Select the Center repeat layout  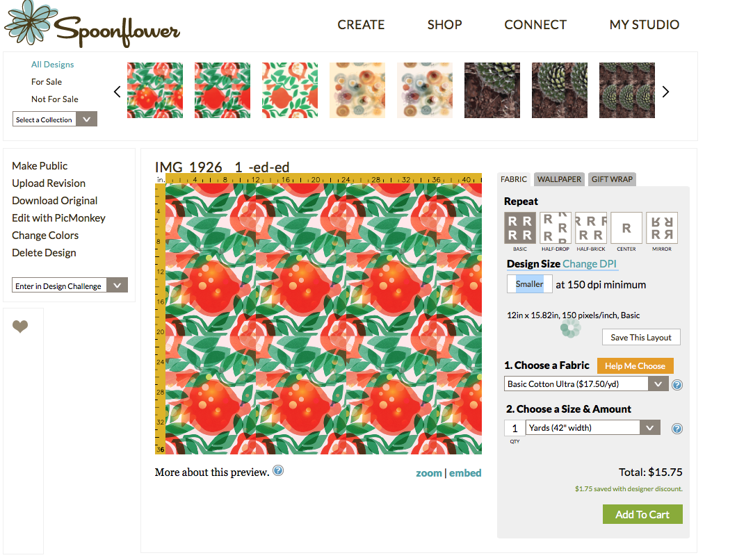tap(626, 228)
